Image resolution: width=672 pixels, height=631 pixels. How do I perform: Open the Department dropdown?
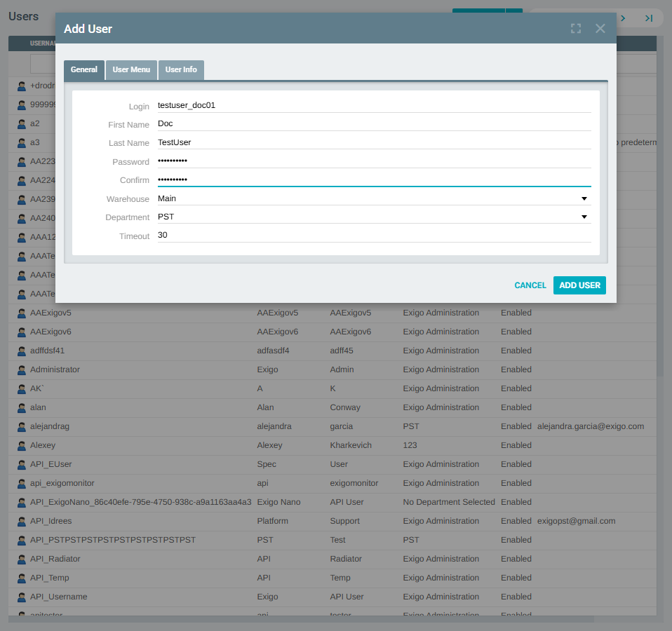click(x=584, y=217)
